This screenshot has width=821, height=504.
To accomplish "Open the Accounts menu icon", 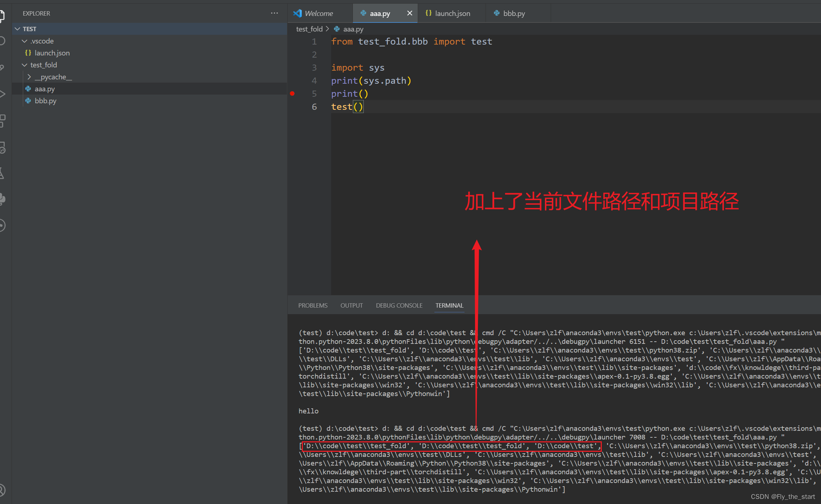I will (2, 490).
